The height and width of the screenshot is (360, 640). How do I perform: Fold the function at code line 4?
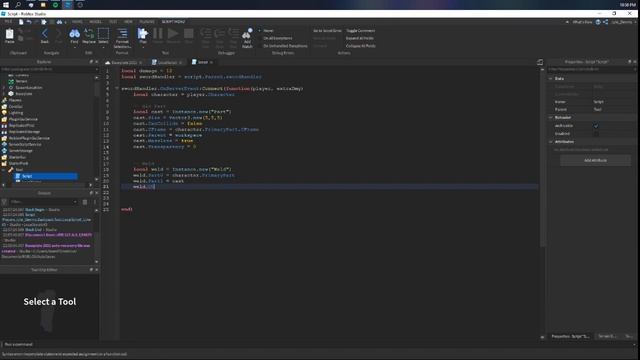click(117, 88)
